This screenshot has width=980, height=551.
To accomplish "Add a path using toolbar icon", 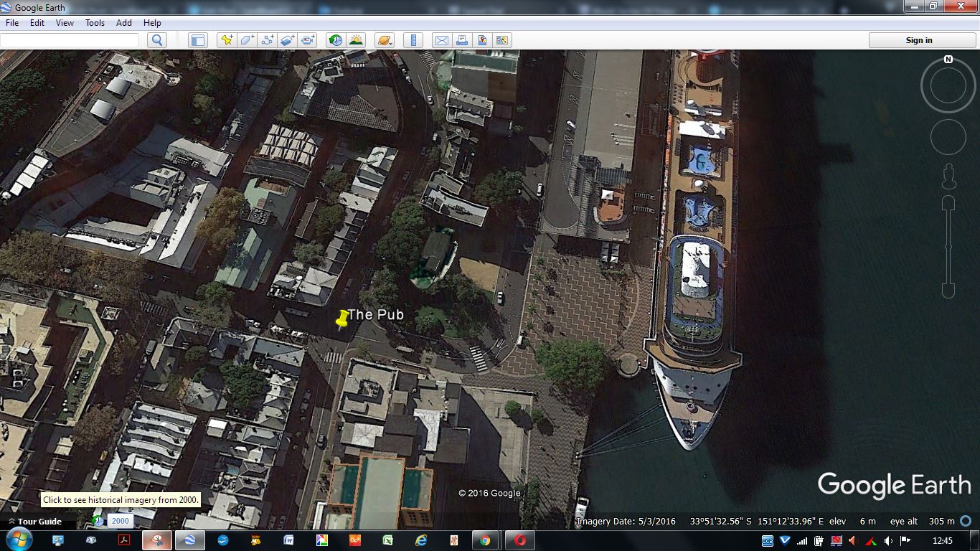I will [x=268, y=40].
